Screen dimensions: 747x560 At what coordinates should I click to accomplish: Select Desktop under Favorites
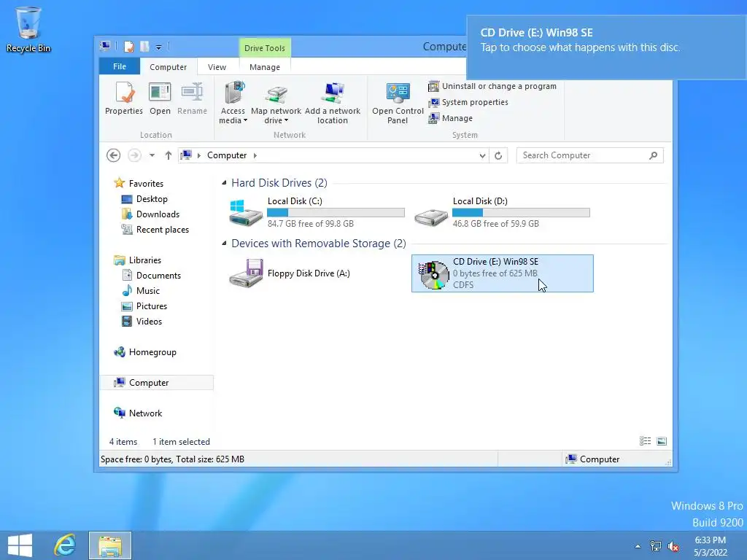(x=144, y=199)
